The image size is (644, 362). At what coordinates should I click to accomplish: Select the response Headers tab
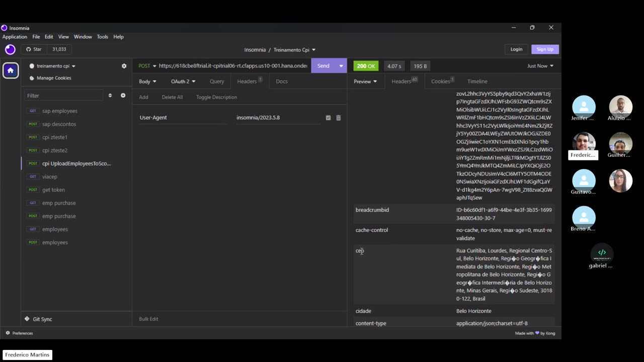(405, 81)
